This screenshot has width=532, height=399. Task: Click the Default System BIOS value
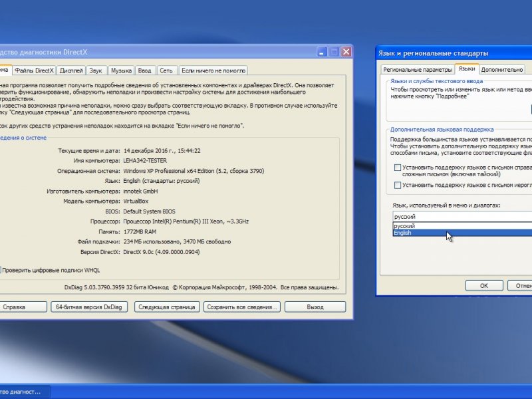(x=149, y=211)
